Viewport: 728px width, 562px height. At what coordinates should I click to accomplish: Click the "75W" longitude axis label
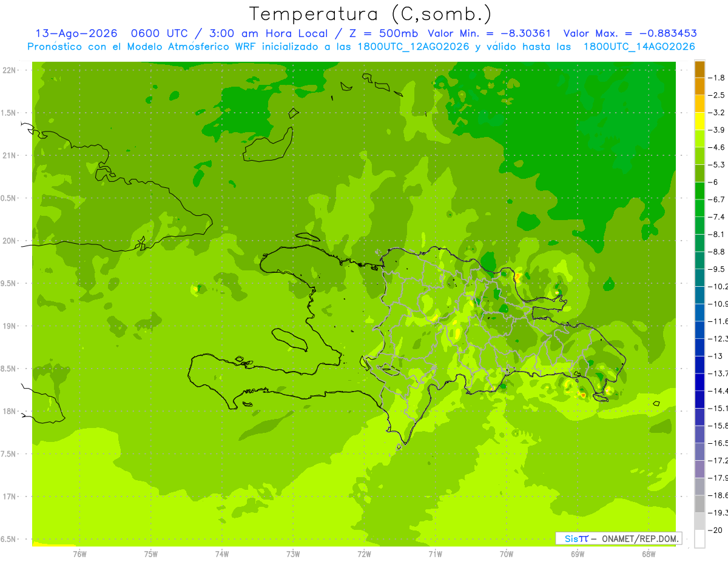[x=151, y=554]
